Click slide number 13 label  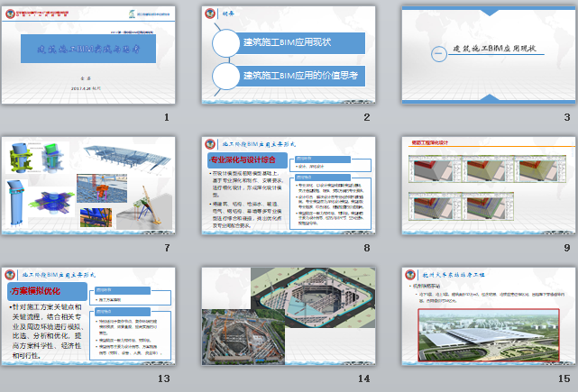point(164,378)
